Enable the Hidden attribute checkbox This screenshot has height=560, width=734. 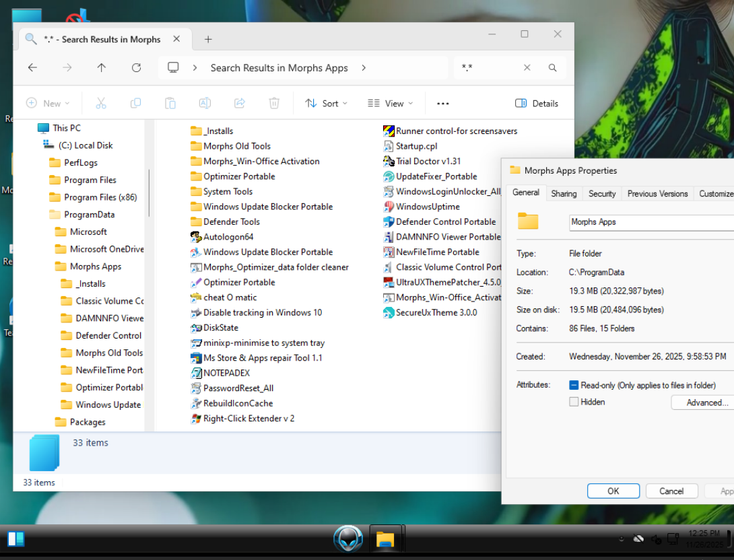[574, 402]
